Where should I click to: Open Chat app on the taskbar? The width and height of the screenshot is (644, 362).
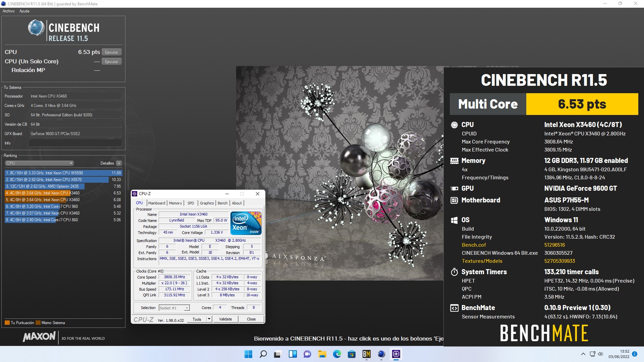click(308, 354)
